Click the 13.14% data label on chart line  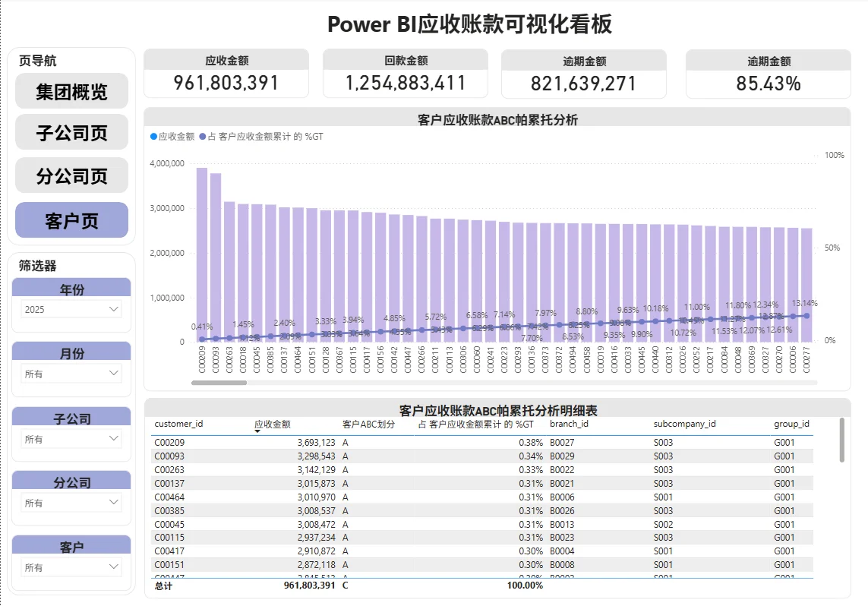(x=804, y=303)
